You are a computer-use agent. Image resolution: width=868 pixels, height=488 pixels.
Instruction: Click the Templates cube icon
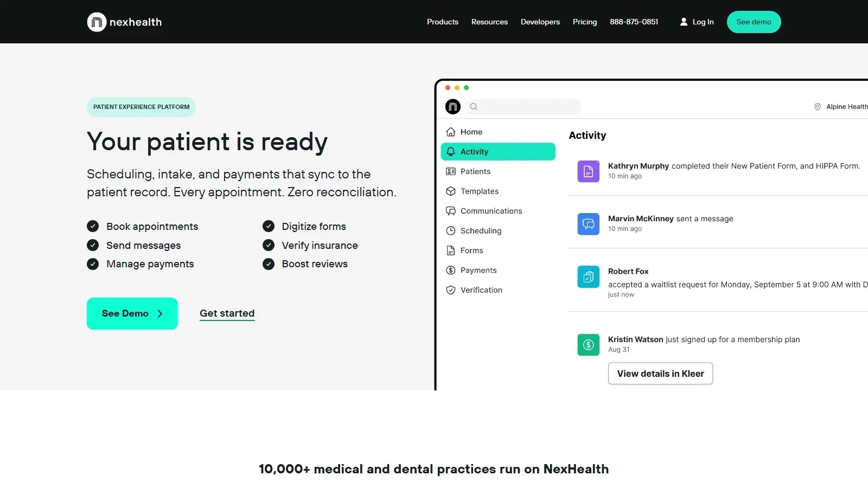451,191
